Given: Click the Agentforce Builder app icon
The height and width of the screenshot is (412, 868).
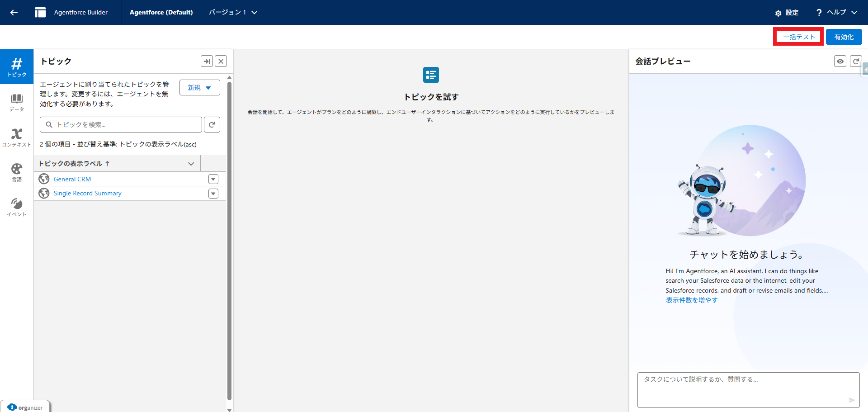Looking at the screenshot, I should pos(40,12).
